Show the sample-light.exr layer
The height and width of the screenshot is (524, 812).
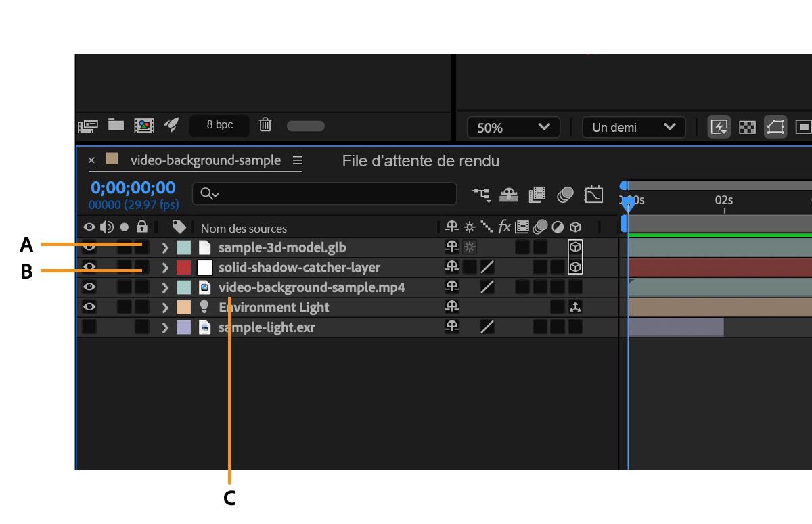89,327
